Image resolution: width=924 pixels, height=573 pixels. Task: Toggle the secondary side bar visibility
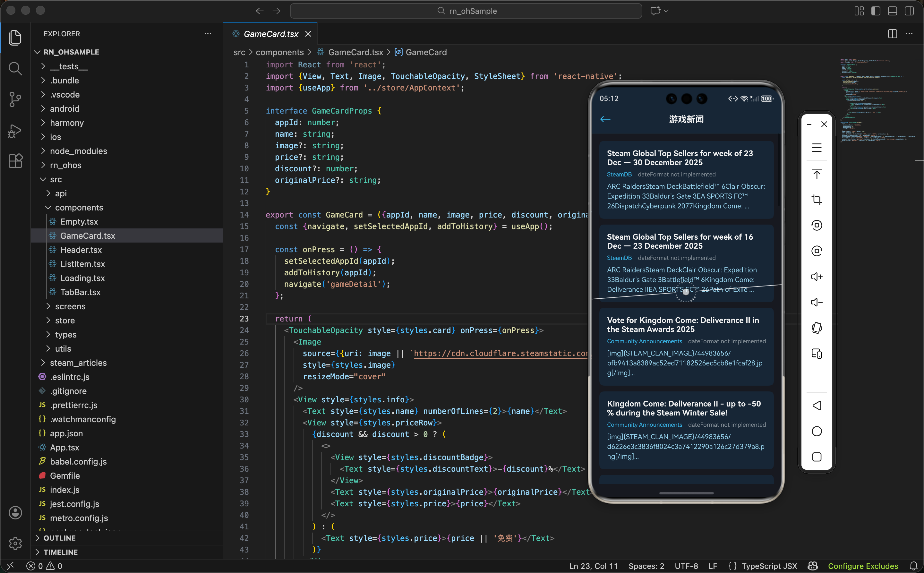click(909, 11)
